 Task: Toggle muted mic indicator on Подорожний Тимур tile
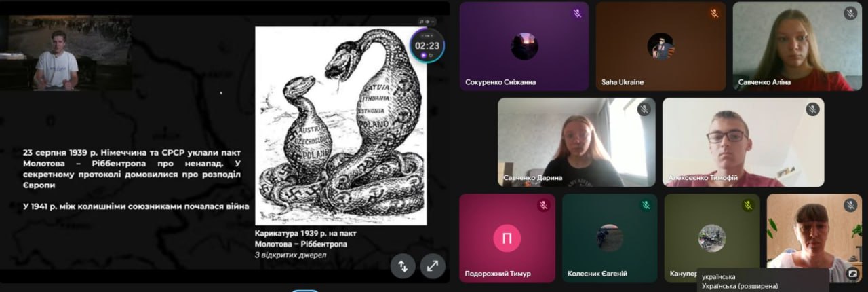pos(543,205)
